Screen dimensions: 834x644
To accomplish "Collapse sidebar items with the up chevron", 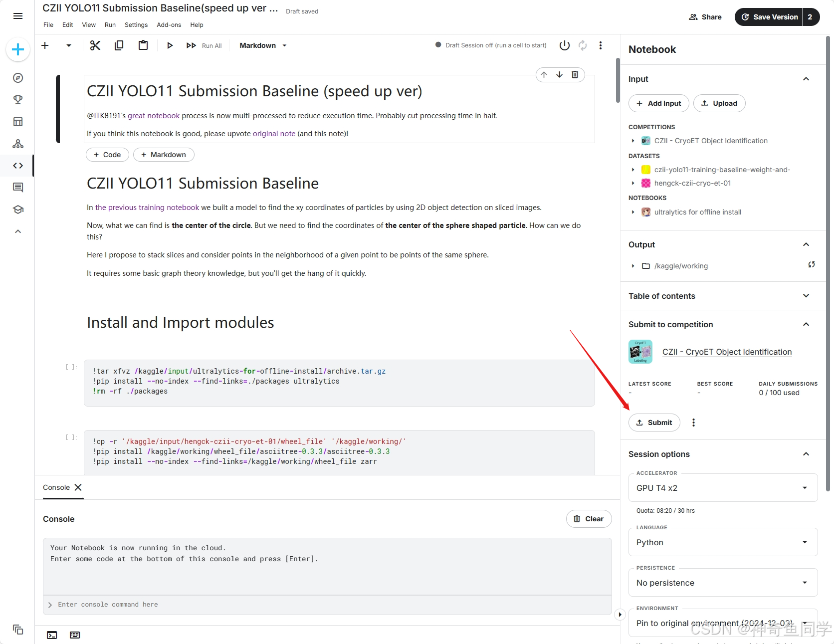I will pyautogui.click(x=18, y=231).
